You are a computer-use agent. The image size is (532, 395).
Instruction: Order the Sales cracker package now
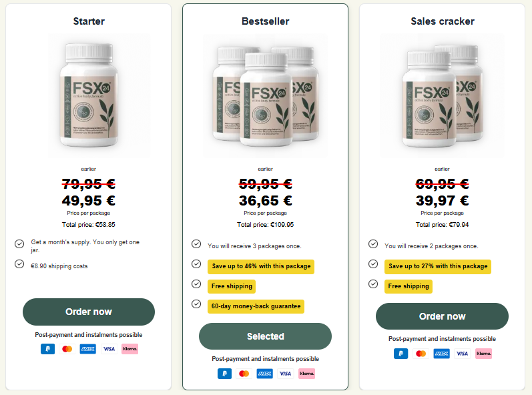pos(442,316)
